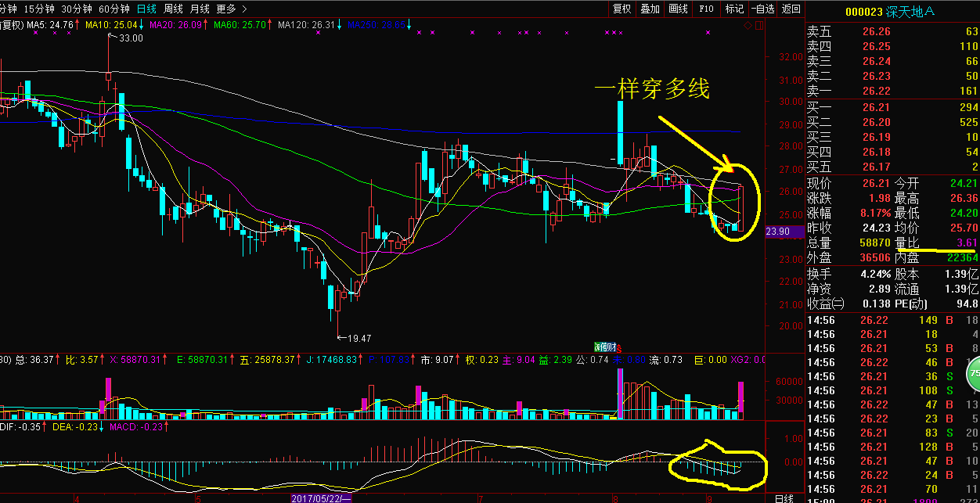Click the 33.00 high price flag marker
Viewport: 980px width, 503px height.
[126, 38]
